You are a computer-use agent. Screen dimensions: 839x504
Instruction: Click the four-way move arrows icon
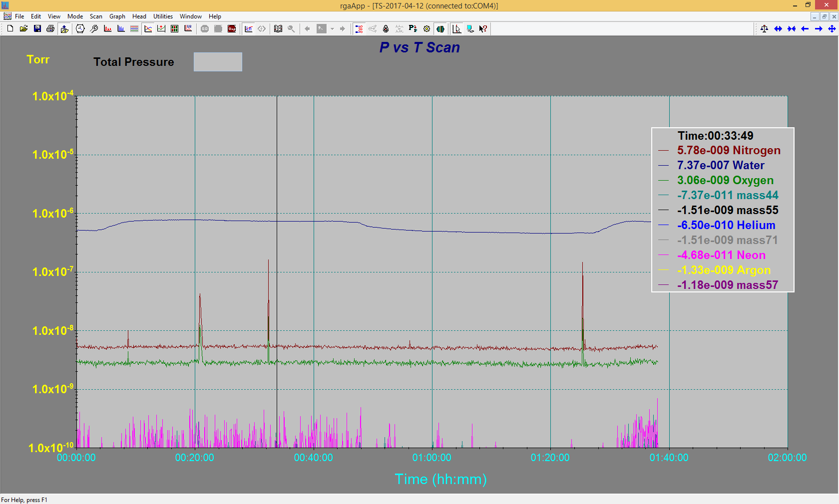(832, 29)
